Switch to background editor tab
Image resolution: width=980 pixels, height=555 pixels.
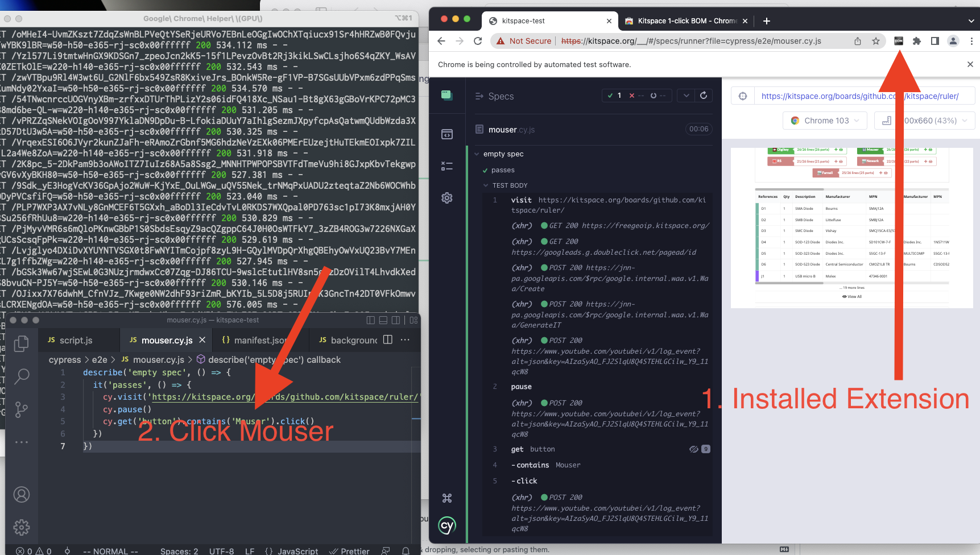click(x=349, y=340)
